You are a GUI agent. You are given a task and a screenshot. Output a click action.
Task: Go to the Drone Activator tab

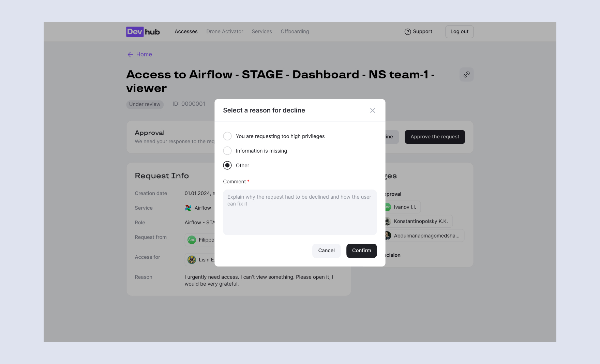(225, 32)
